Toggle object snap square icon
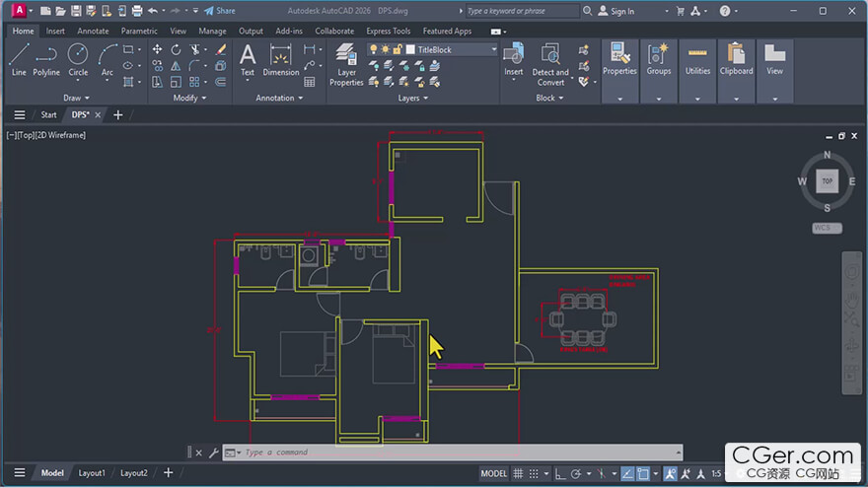Screen dimensions: 868x488 pyautogui.click(x=643, y=473)
